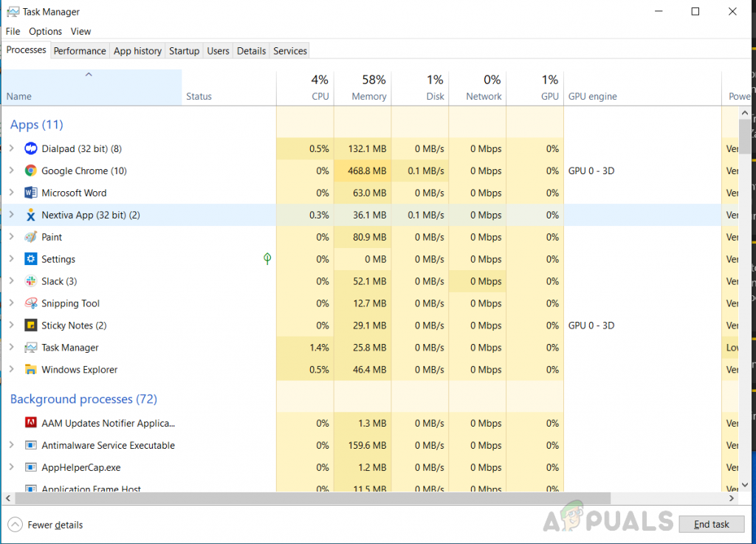The image size is (756, 544).
Task: Click the vertical scrollbar up arrow
Action: tap(745, 113)
